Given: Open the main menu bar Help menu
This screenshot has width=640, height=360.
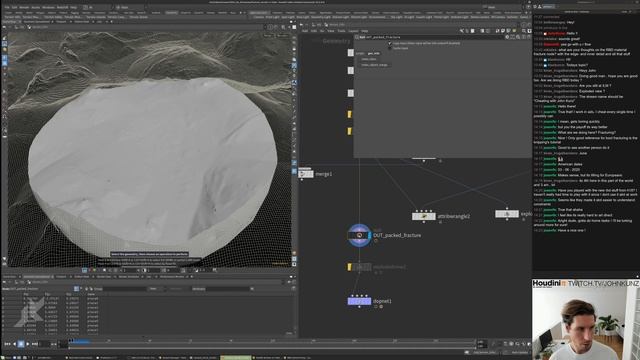Looking at the screenshot, I should click(x=73, y=7).
